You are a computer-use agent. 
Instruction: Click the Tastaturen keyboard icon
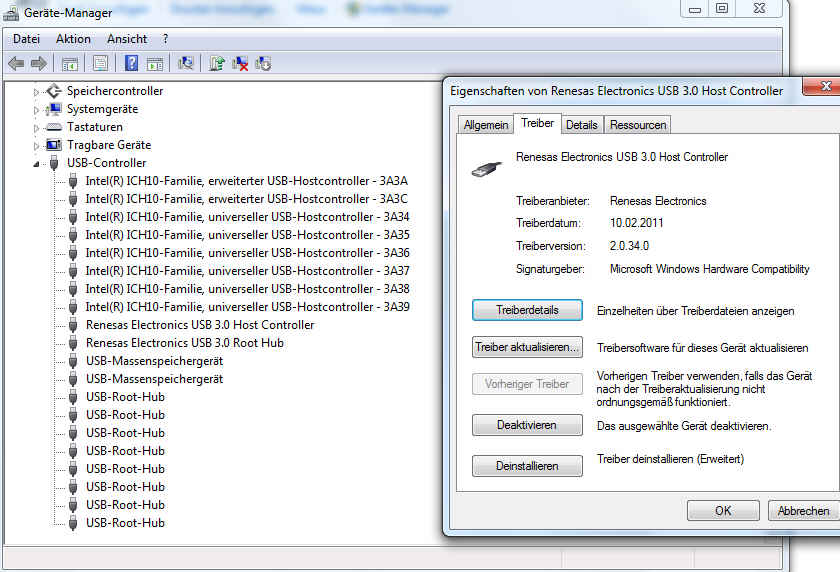54,127
